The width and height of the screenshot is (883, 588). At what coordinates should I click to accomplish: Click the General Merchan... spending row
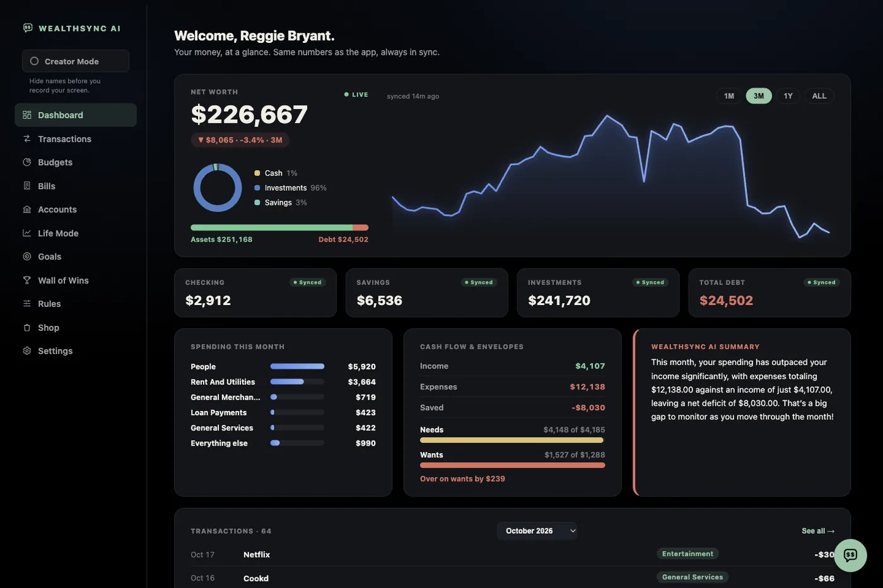click(x=283, y=397)
